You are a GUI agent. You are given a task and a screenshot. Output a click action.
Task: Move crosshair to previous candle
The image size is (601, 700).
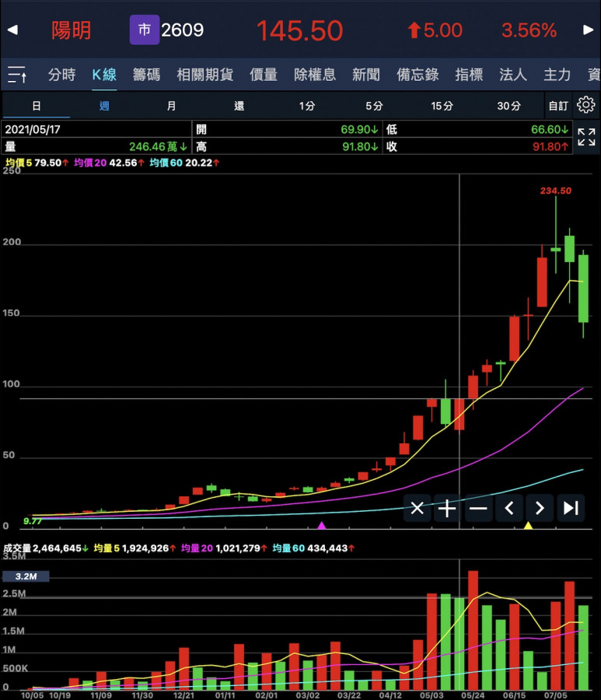click(x=509, y=509)
